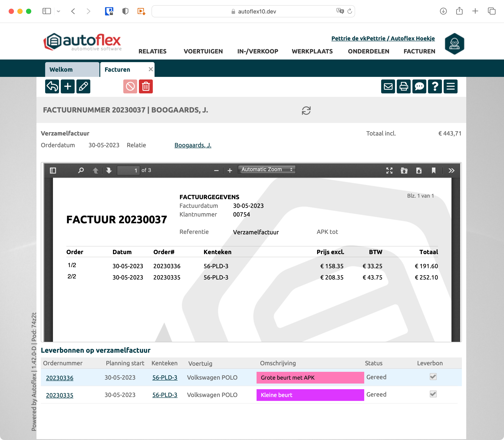Click the back arrow toolbar icon

tap(52, 86)
